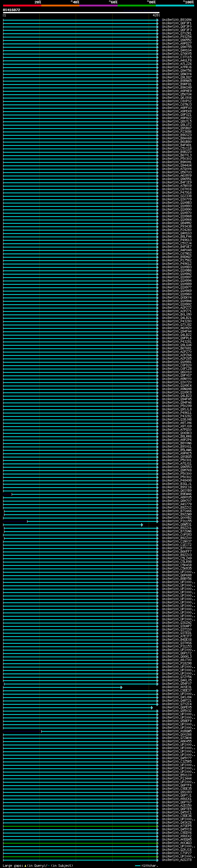Screen dimensions: 197x868
Task: Select the UniRef100_Q84MM2 label
Action: point(176,223)
